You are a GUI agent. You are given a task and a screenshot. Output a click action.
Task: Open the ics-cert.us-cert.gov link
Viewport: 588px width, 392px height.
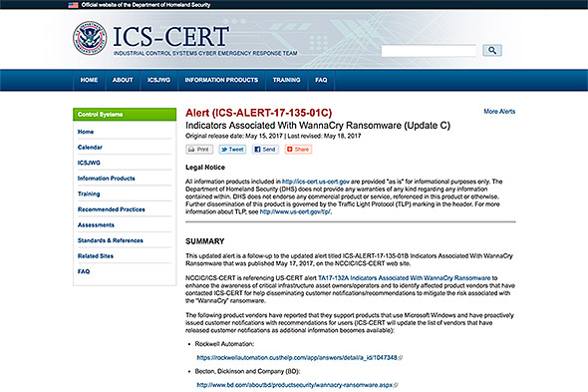tap(316, 182)
